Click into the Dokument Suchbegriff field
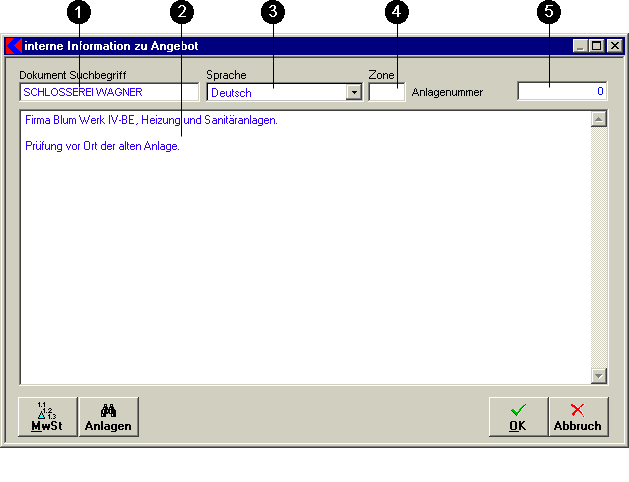 (108, 92)
